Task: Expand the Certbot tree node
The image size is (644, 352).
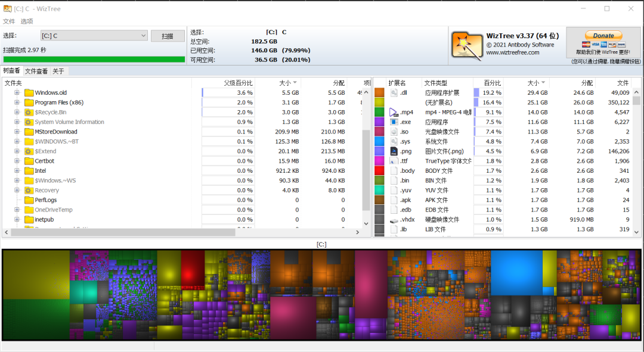Action: pyautogui.click(x=17, y=161)
